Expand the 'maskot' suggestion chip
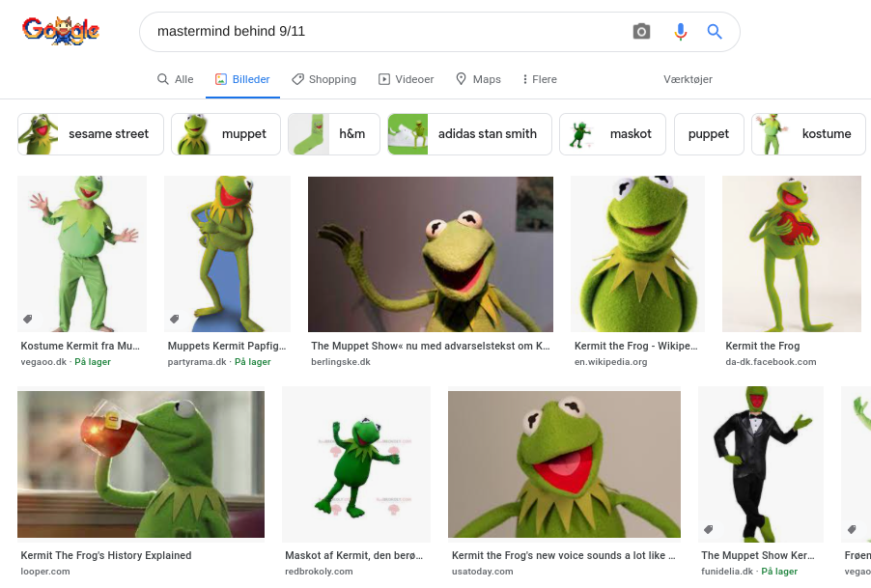The width and height of the screenshot is (871, 588). [612, 133]
